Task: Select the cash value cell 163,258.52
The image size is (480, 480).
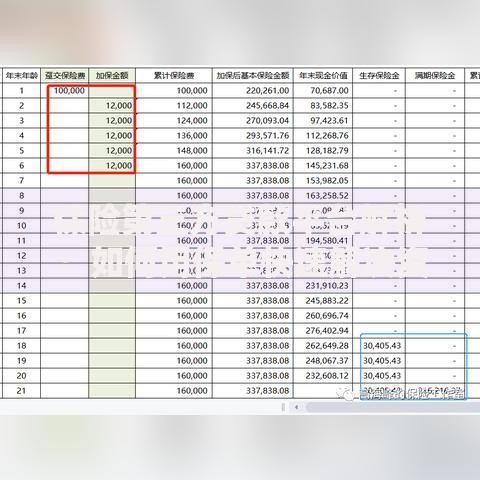Action: (x=323, y=196)
